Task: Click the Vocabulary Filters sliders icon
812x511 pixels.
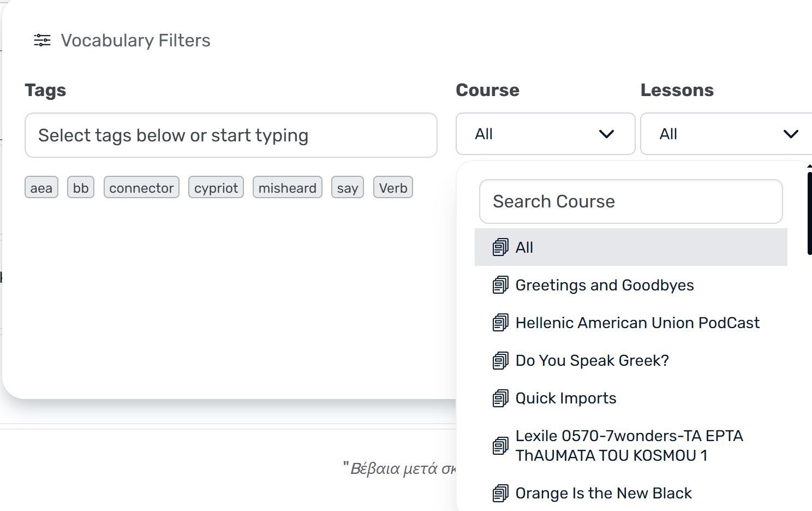Action: click(x=42, y=40)
